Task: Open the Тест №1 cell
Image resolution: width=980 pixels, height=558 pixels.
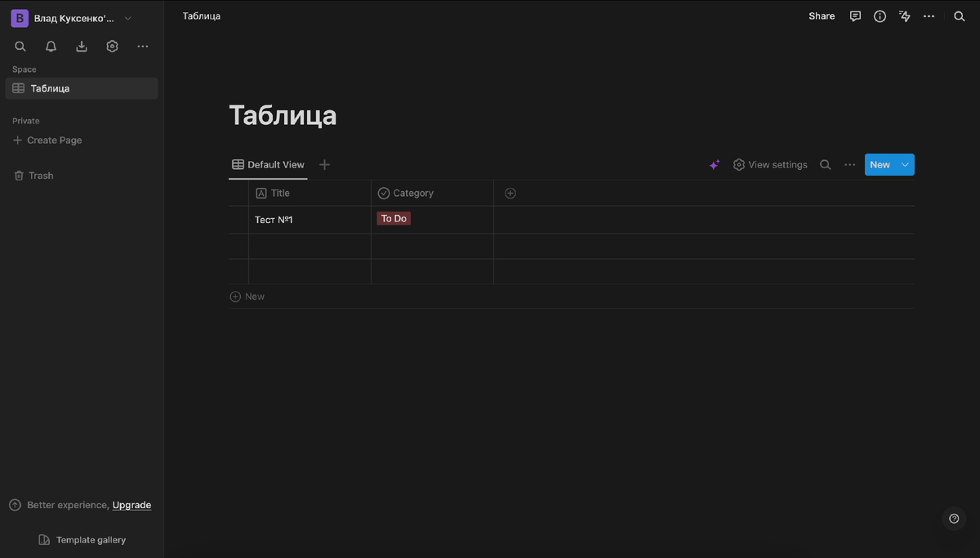Action: tap(310, 220)
